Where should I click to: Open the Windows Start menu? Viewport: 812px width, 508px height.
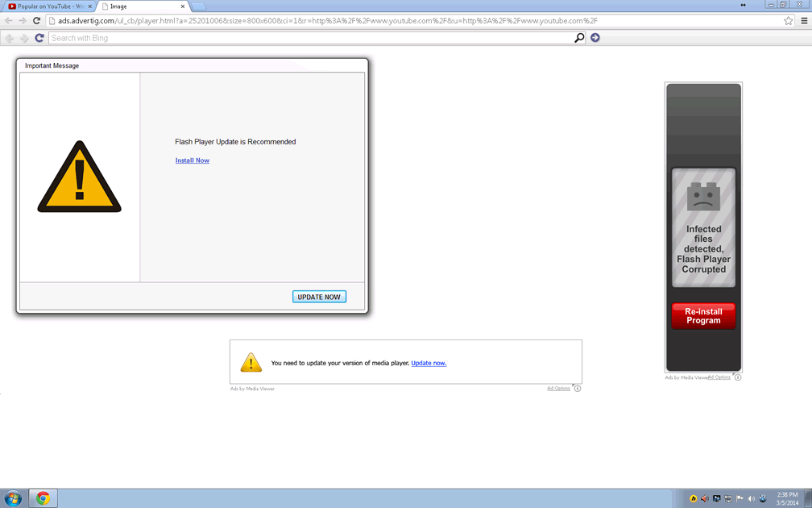13,498
